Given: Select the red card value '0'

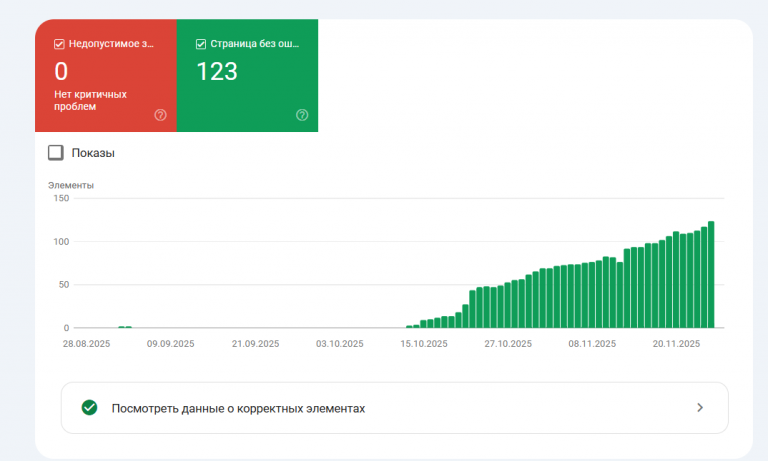Looking at the screenshot, I should [x=61, y=72].
